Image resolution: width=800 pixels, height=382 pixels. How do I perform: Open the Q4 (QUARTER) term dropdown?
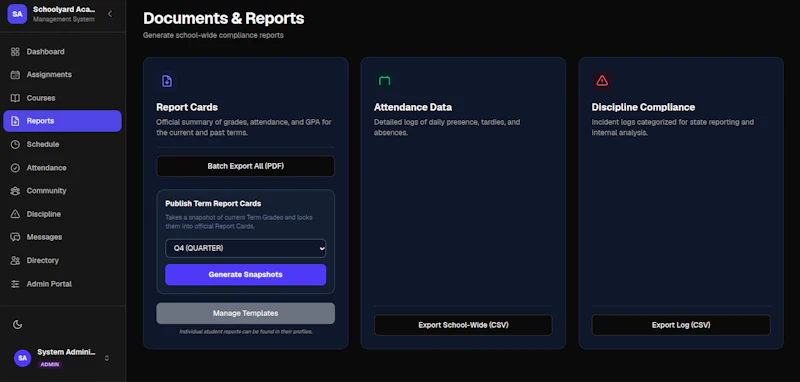point(245,248)
